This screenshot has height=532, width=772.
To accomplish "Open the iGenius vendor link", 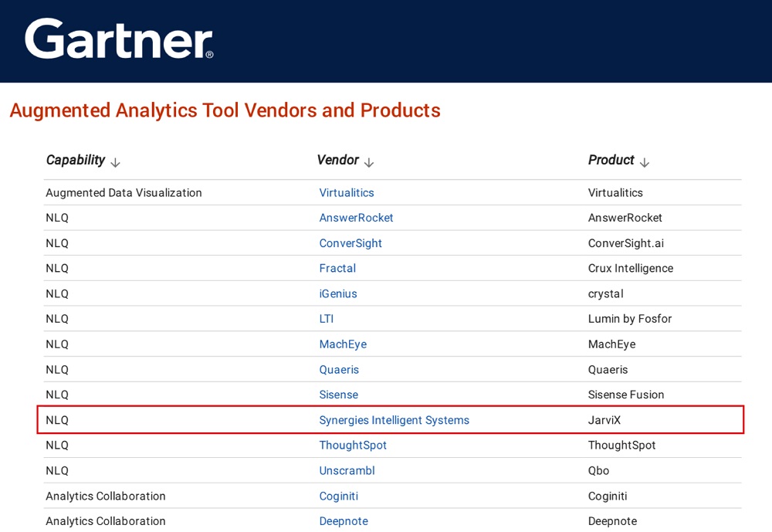I will 338,294.
